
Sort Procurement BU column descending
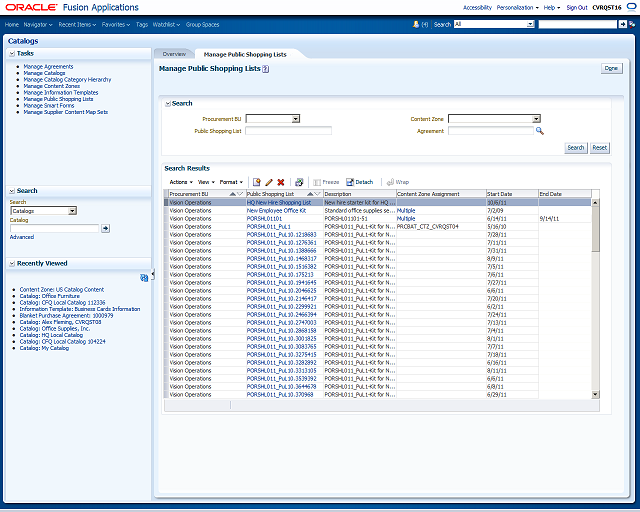(240, 194)
